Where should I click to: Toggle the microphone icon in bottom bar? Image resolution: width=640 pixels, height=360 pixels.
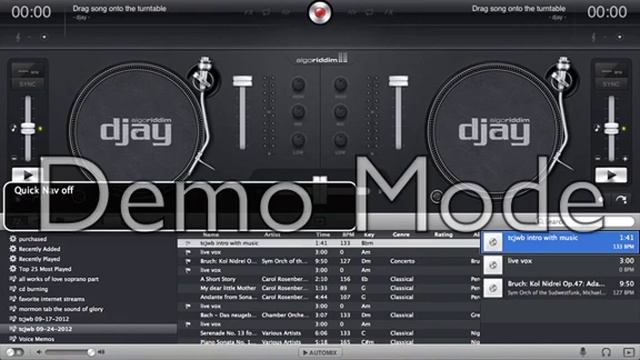[583, 351]
